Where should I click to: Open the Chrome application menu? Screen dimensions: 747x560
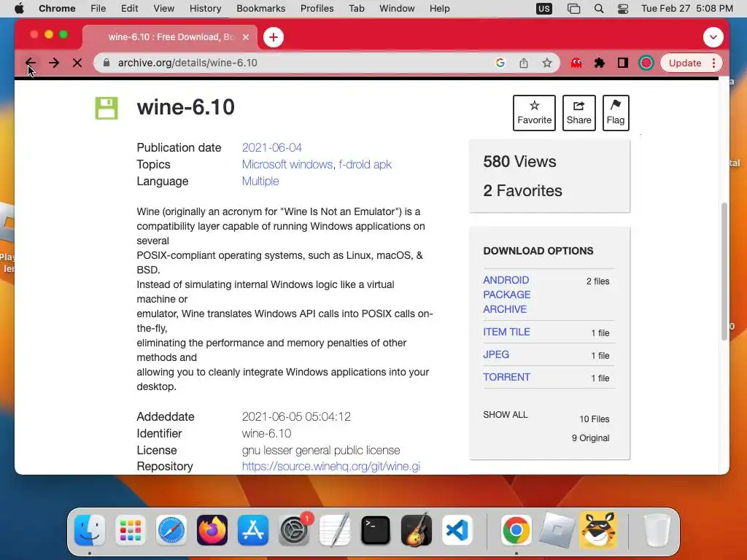(57, 9)
